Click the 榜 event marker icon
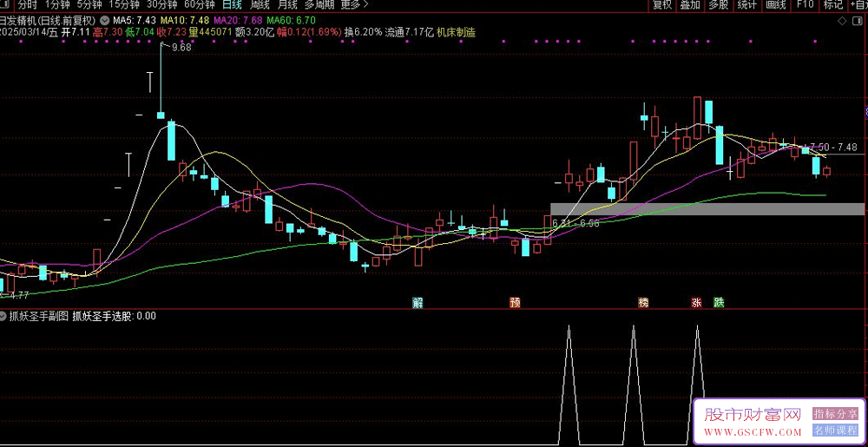868x447 pixels. coord(643,303)
